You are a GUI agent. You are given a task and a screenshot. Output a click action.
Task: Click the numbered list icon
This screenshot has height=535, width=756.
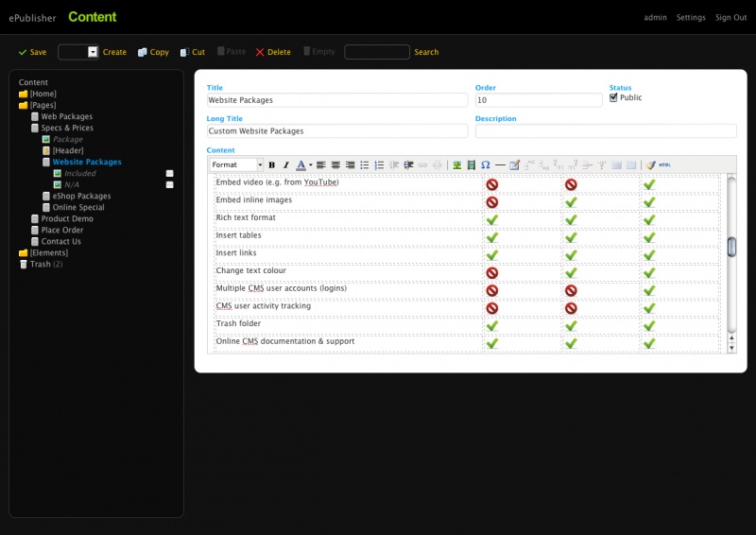pos(379,165)
